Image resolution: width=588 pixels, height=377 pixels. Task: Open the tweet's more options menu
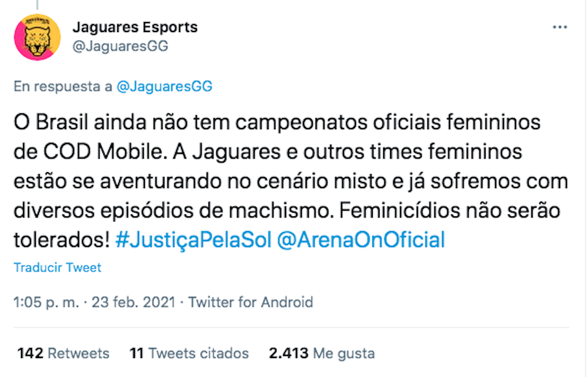click(x=559, y=27)
